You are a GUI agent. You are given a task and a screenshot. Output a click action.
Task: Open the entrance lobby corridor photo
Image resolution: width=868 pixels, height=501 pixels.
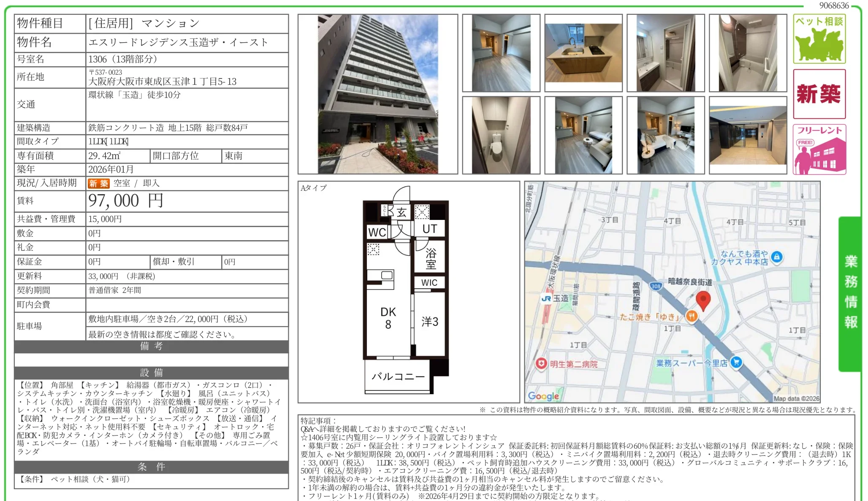point(748,135)
